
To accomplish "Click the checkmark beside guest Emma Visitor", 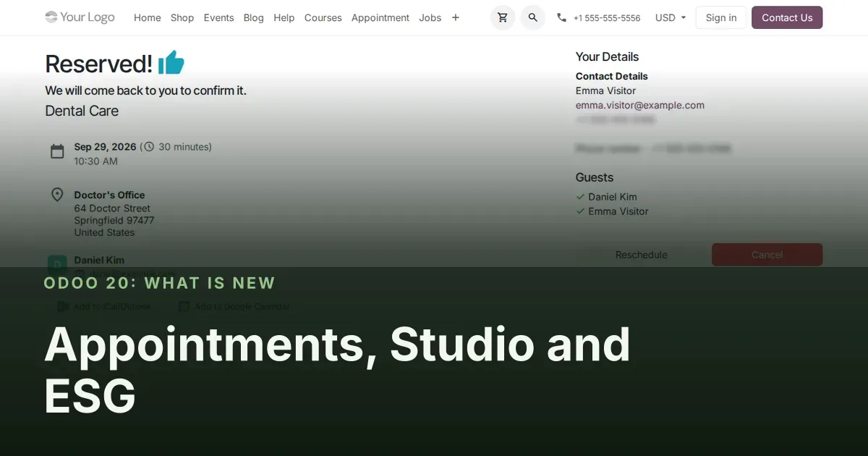I will 580,211.
